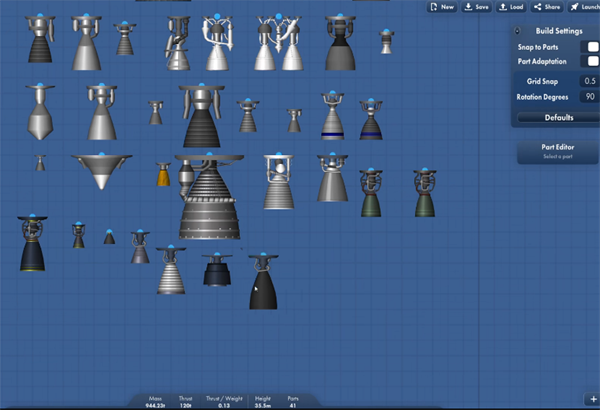This screenshot has height=410, width=600.
Task: Open the Load craft dialog
Action: tap(511, 7)
